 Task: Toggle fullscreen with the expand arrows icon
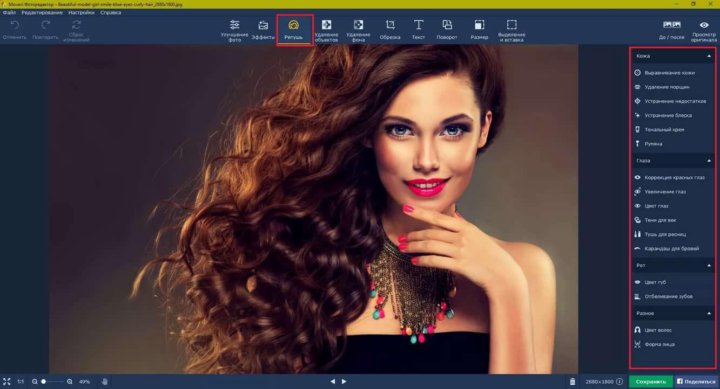pos(6,381)
